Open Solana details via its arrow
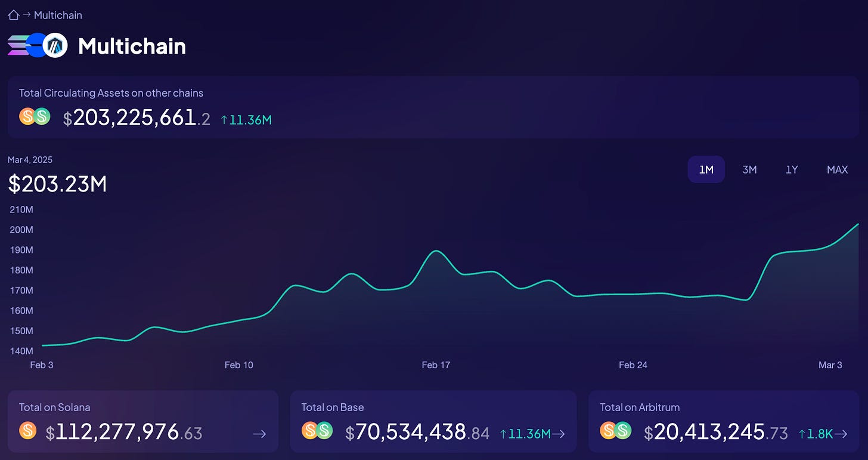The height and width of the screenshot is (460, 868). pos(259,434)
